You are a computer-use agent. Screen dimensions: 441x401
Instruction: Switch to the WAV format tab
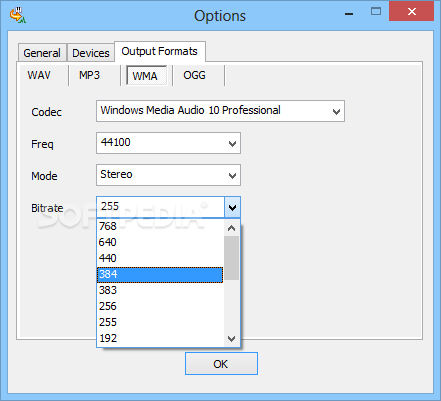(x=39, y=75)
